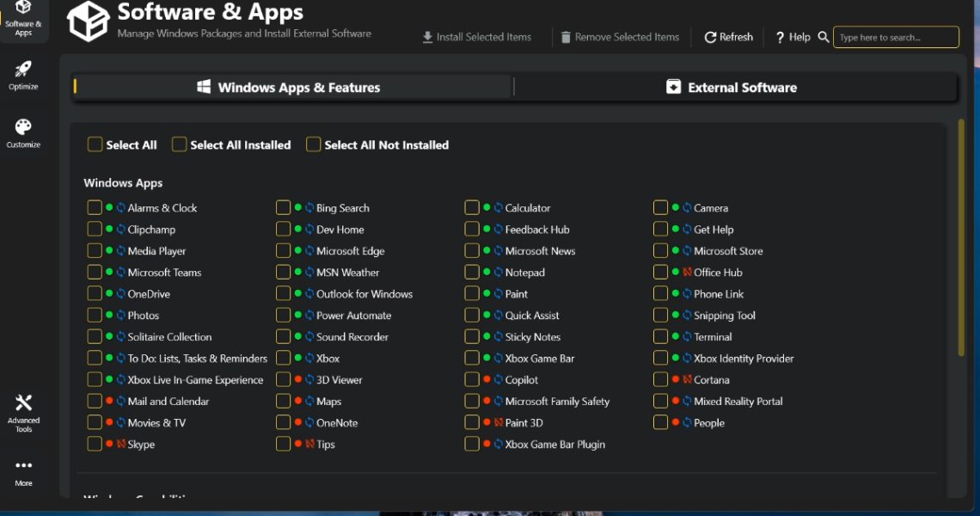Click the Help question mark icon

coord(780,37)
